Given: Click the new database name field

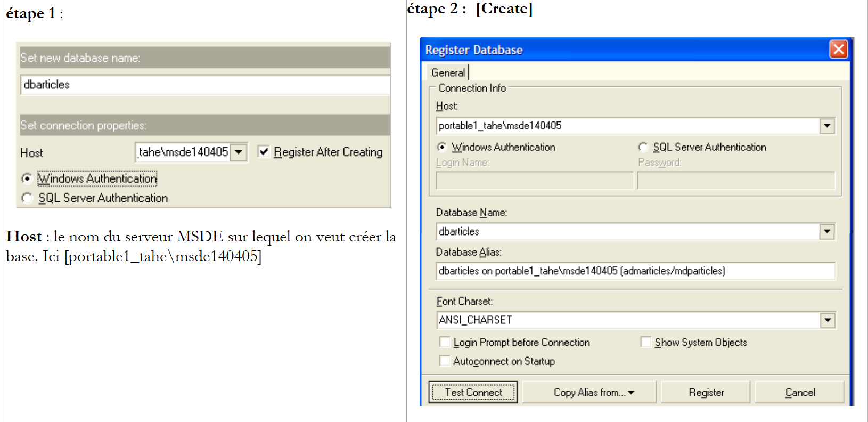Looking at the screenshot, I should [205, 85].
